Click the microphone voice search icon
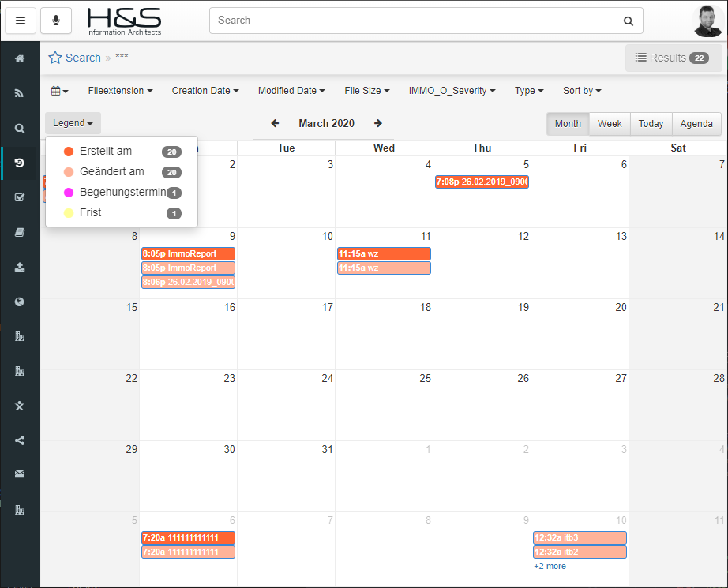The image size is (728, 588). tap(55, 21)
